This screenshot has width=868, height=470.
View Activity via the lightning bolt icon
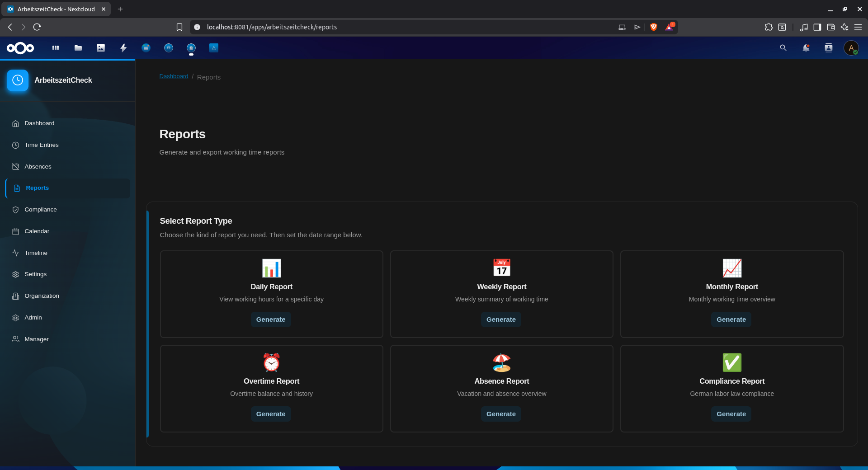tap(123, 48)
